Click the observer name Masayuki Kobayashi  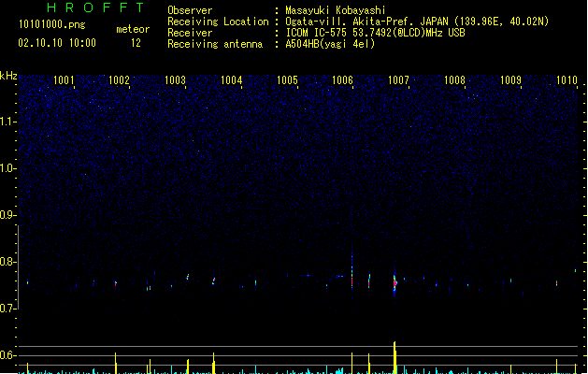(336, 10)
